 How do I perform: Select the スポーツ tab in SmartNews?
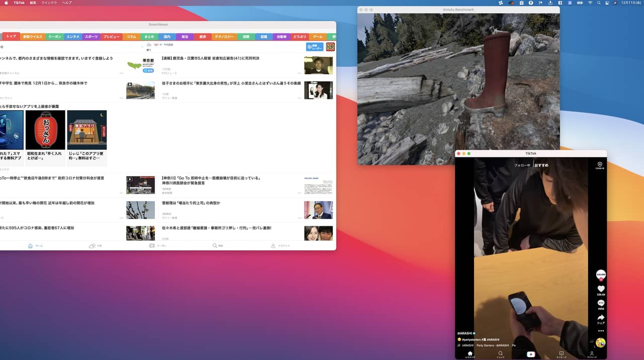pyautogui.click(x=91, y=37)
